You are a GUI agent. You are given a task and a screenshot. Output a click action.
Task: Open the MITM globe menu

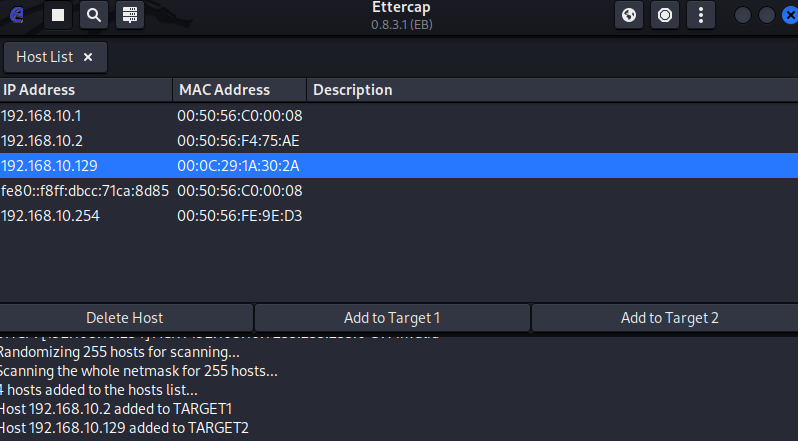click(x=628, y=15)
